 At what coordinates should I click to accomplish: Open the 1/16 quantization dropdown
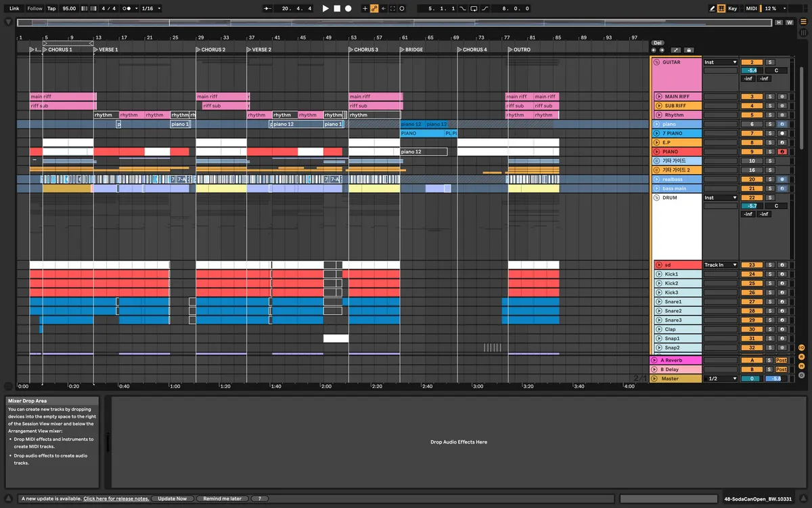(150, 9)
